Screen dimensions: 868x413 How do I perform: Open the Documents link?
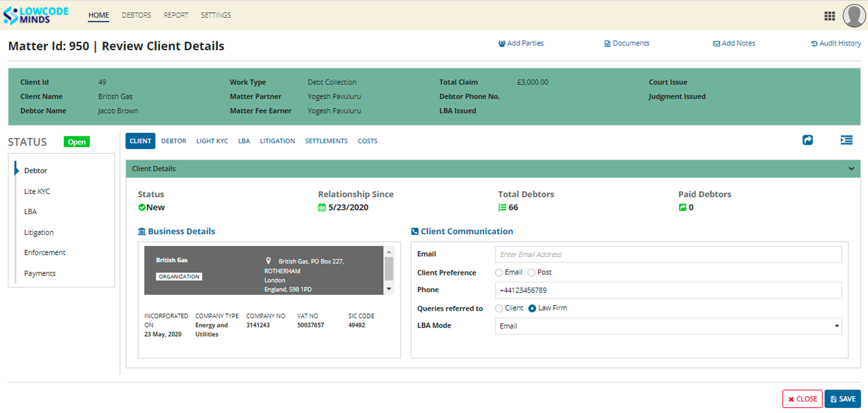pyautogui.click(x=626, y=43)
